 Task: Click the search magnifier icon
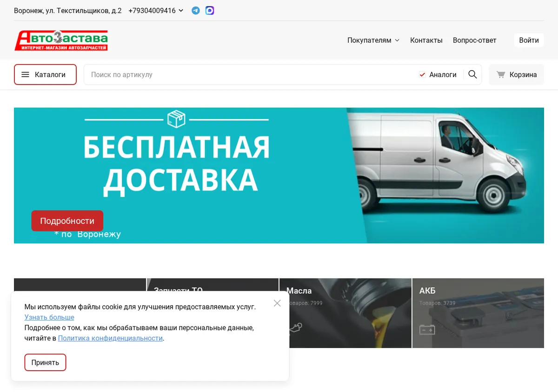click(x=472, y=74)
